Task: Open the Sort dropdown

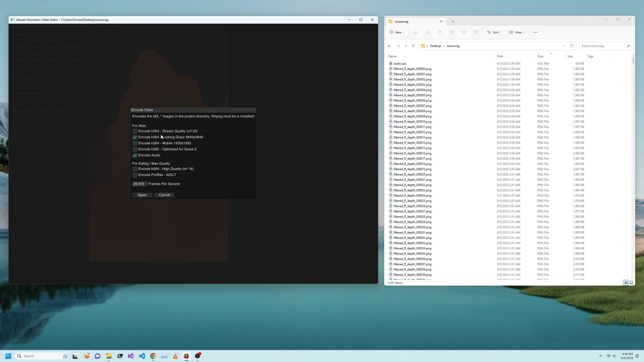Action: coord(495,32)
